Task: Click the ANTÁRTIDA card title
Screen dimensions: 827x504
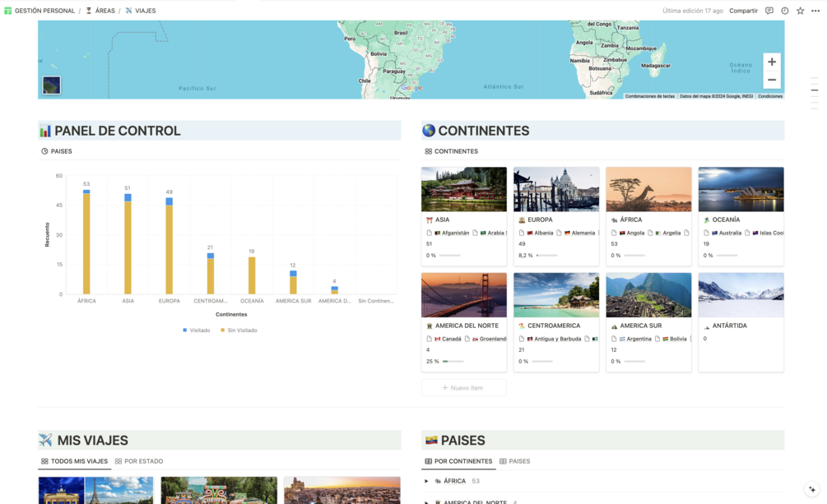Action: point(729,326)
